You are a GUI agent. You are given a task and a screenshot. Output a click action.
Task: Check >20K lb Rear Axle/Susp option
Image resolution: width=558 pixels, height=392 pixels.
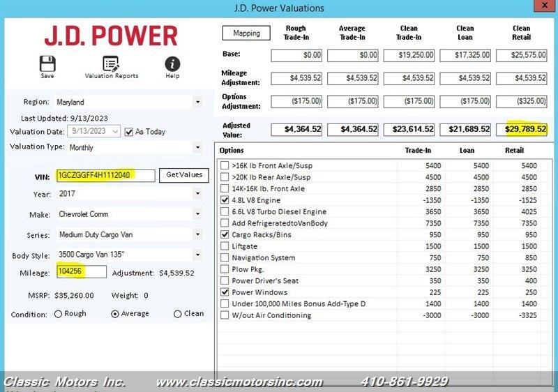[x=225, y=176]
